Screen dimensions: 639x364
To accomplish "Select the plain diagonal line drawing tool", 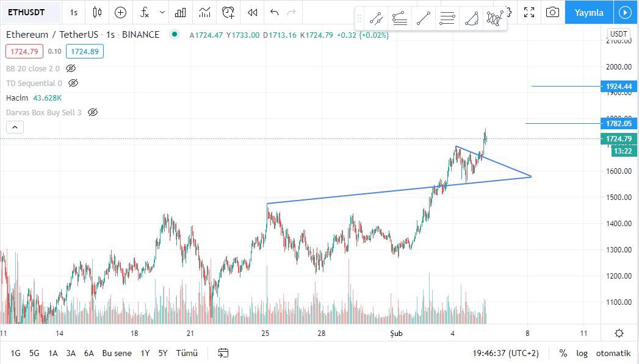I will (424, 18).
